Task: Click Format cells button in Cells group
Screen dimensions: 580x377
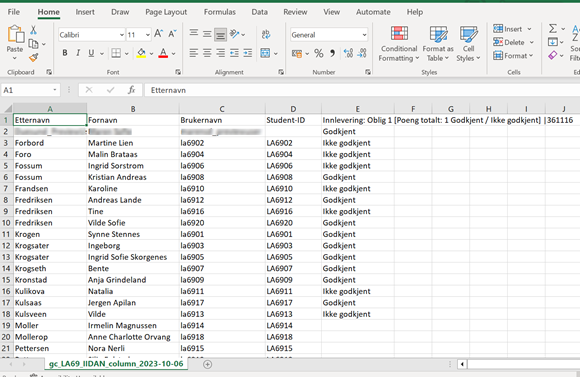Action: pos(510,56)
